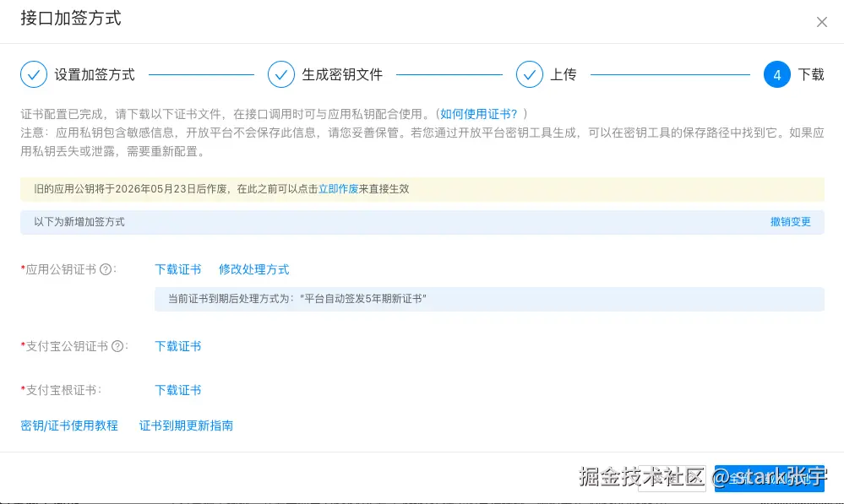Close the 接口加签方式 dialog with the X icon
844x504 pixels.
(x=821, y=22)
